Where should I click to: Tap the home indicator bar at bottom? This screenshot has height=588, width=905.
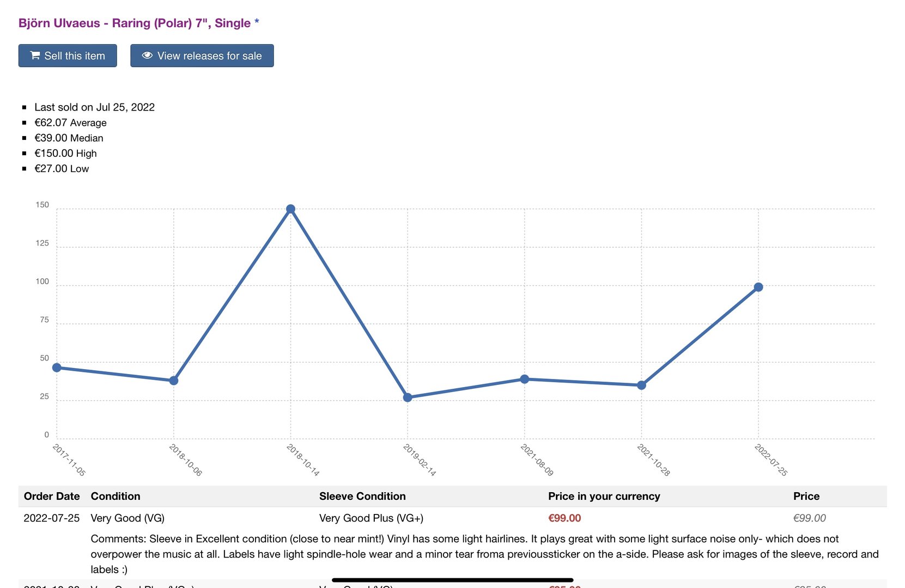452,580
